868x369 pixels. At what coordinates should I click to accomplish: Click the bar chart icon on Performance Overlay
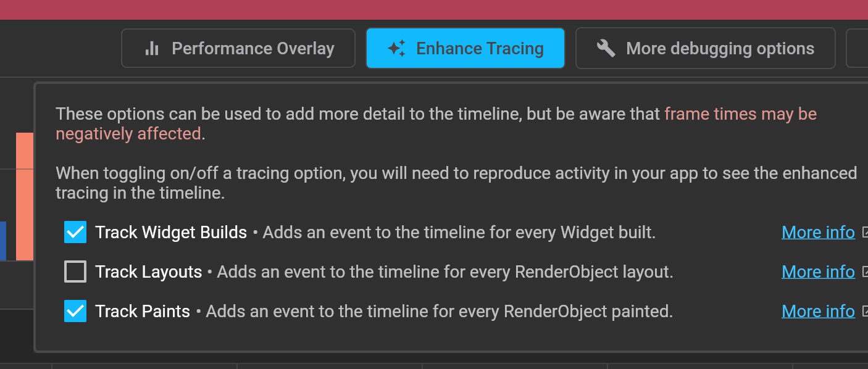click(152, 48)
